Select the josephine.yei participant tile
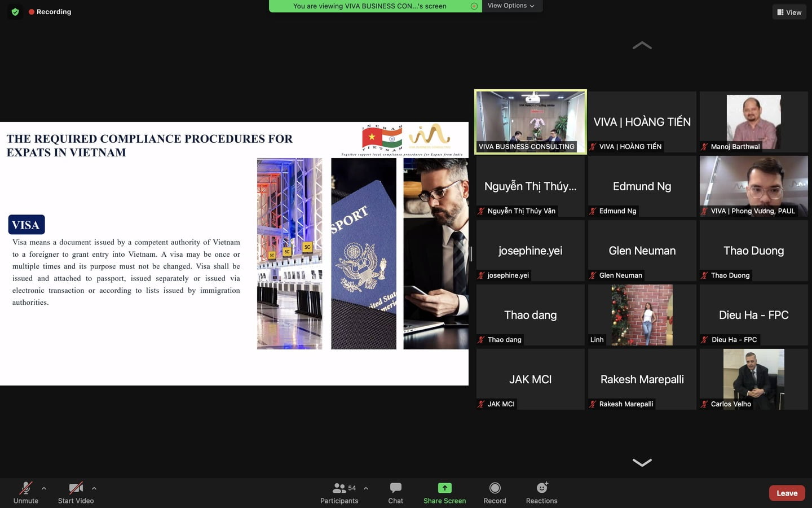This screenshot has width=812, height=508. tap(531, 251)
